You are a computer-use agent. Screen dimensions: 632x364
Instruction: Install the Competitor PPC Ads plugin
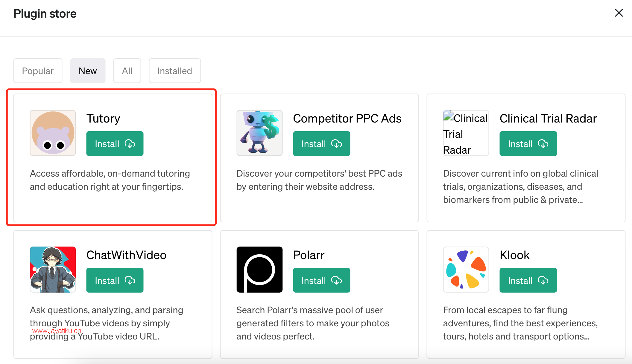[321, 144]
